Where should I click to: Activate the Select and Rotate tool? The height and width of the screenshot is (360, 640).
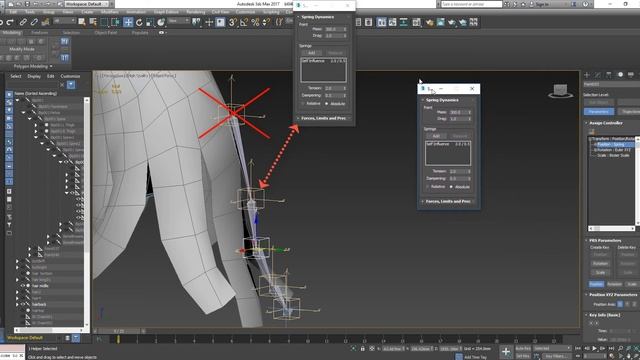click(x=139, y=22)
